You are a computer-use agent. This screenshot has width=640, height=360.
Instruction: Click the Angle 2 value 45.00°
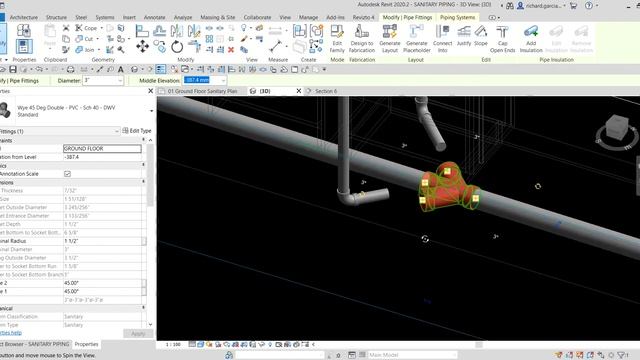[102, 283]
